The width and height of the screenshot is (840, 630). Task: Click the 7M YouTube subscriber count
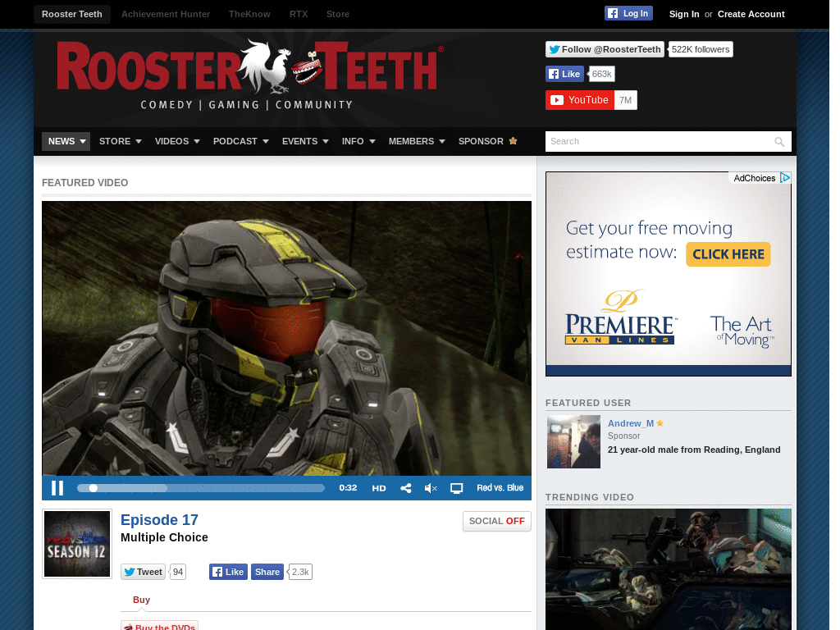tap(625, 100)
